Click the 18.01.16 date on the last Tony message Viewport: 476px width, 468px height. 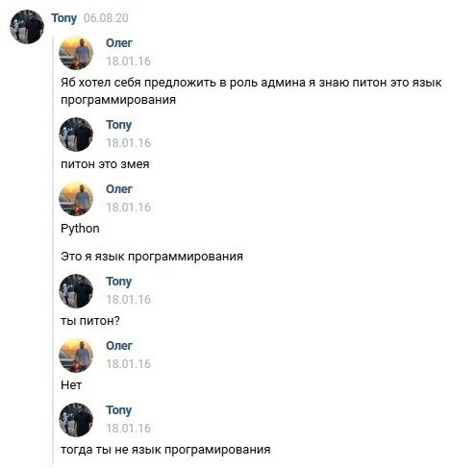click(128, 429)
